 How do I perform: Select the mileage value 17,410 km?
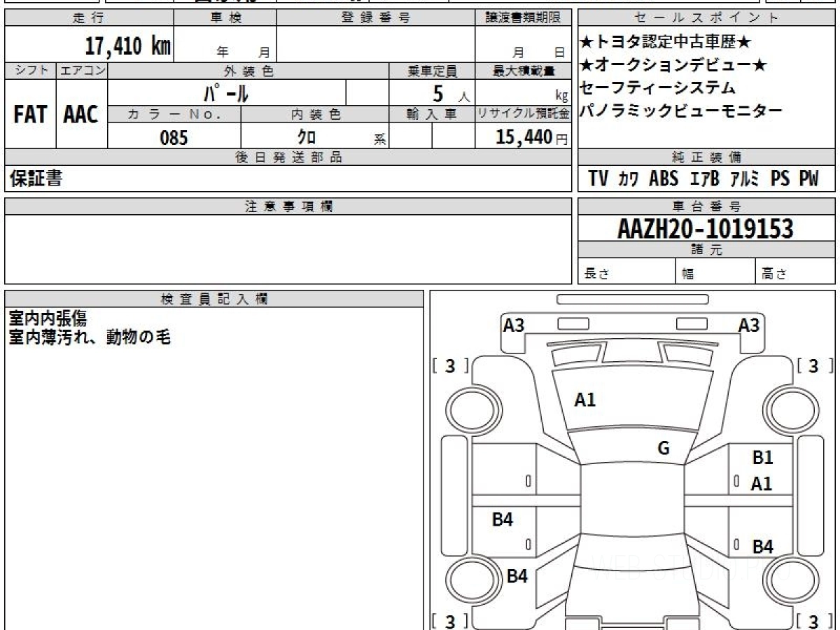click(x=128, y=46)
